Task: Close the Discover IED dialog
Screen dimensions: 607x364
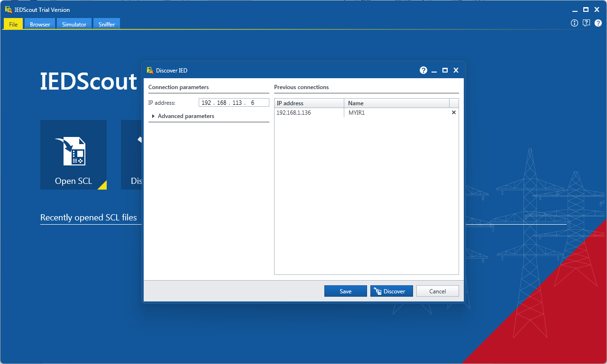Action: coord(456,70)
